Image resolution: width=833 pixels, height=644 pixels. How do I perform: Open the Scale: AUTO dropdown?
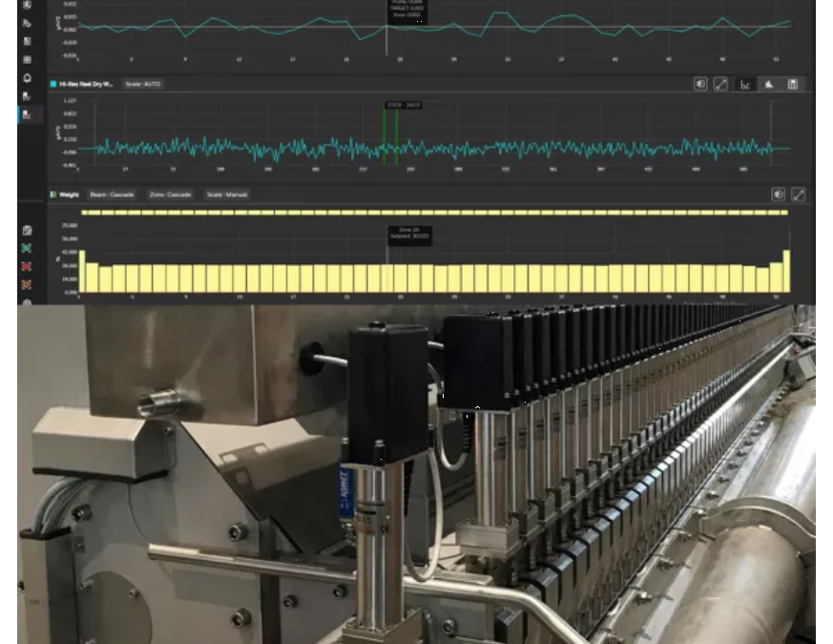pos(144,84)
